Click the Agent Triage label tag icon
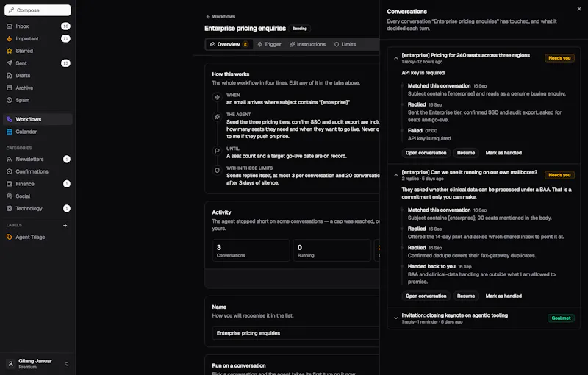Viewport: 588px width, 375px height. (x=10, y=237)
